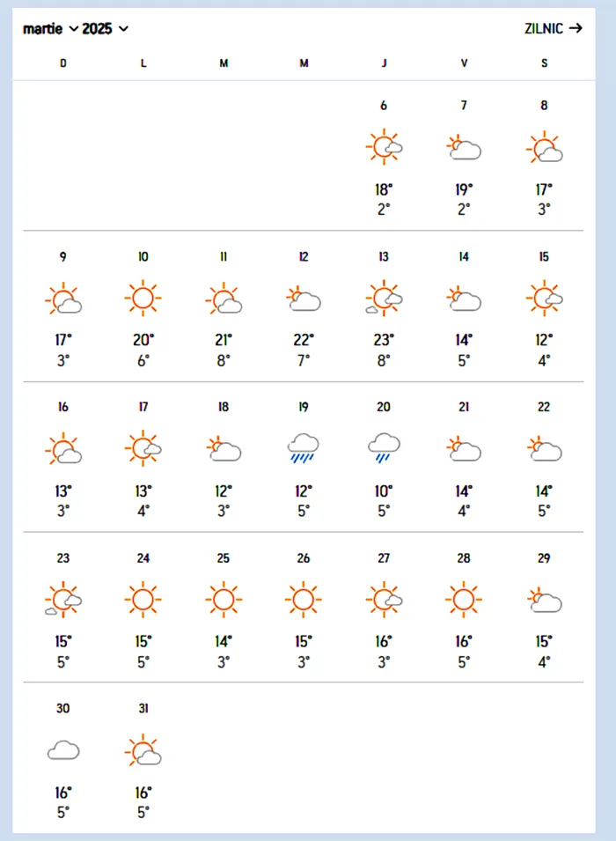The width and height of the screenshot is (616, 841).
Task: Select the mostly cloudy icon on day 7
Action: click(x=464, y=147)
